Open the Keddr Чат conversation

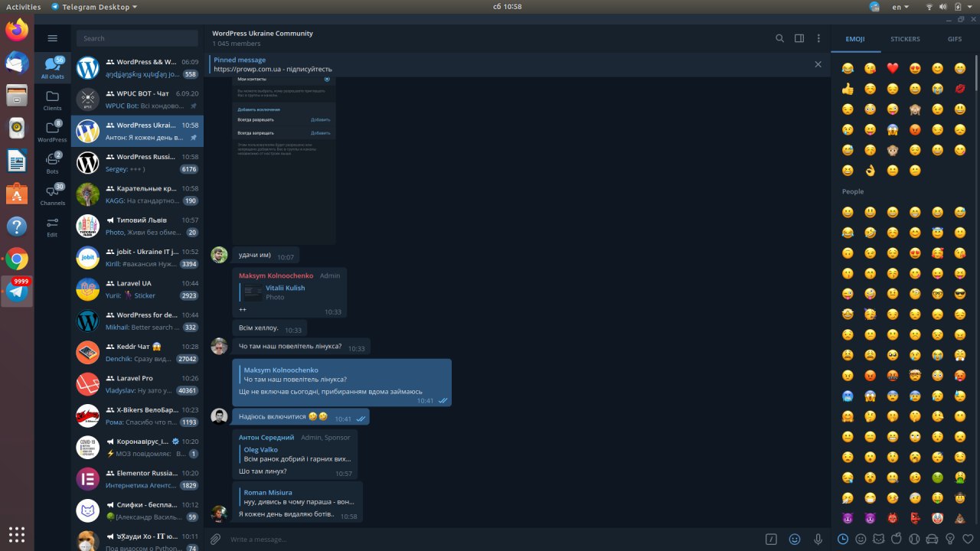click(137, 352)
